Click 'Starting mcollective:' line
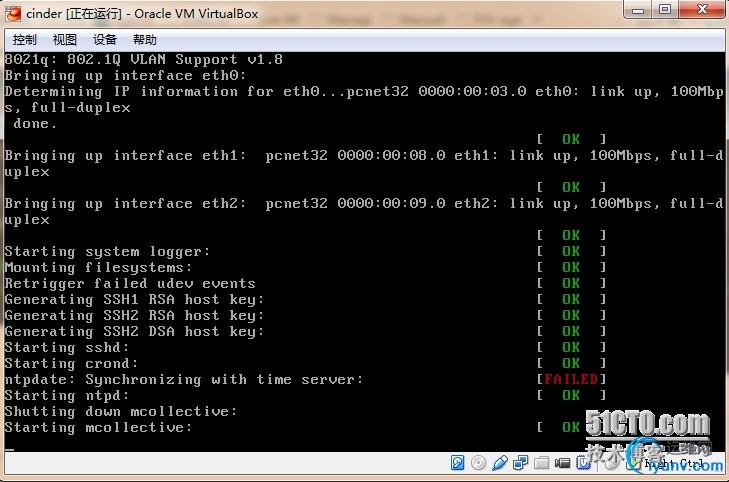729x482 pixels. click(98, 427)
